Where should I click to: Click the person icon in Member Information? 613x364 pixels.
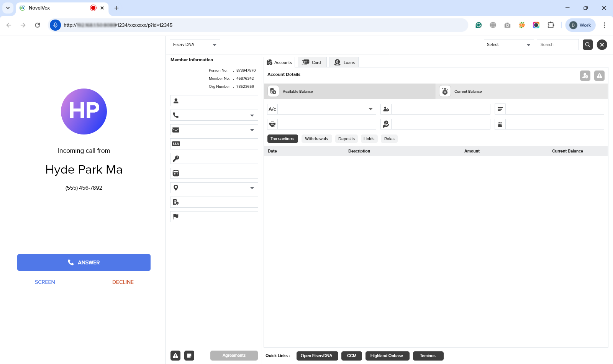(x=176, y=101)
